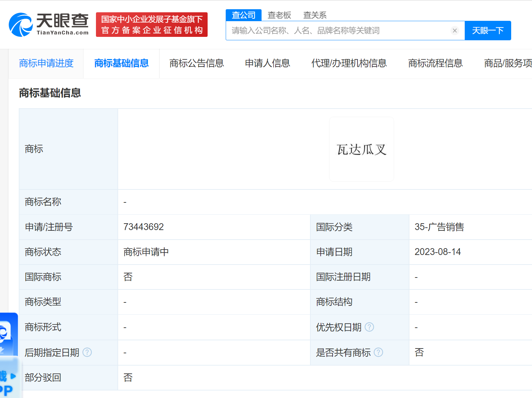Go to 商标基础信息 section

point(122,63)
